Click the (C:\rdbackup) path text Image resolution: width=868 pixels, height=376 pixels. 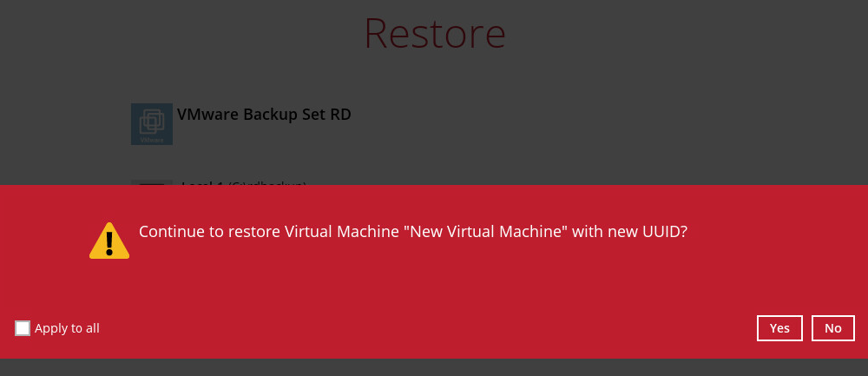click(267, 183)
